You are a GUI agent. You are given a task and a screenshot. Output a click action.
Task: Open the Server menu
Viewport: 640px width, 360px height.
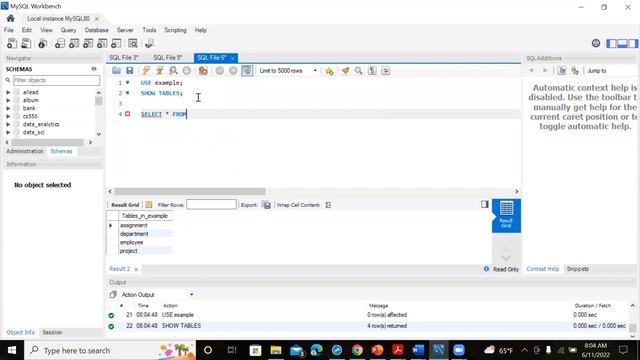(x=125, y=30)
